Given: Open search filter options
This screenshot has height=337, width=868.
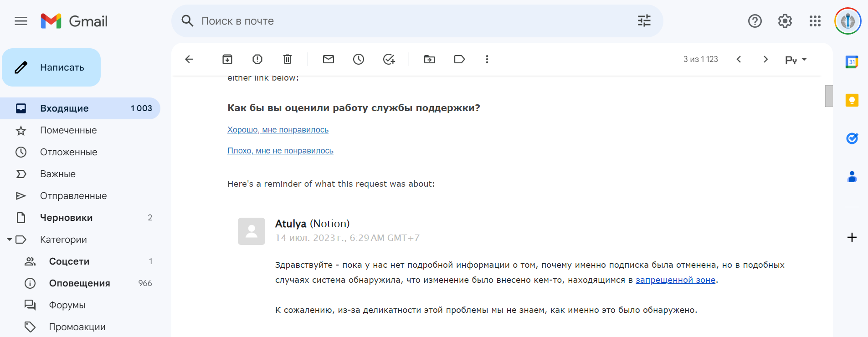Looking at the screenshot, I should pyautogui.click(x=644, y=20).
